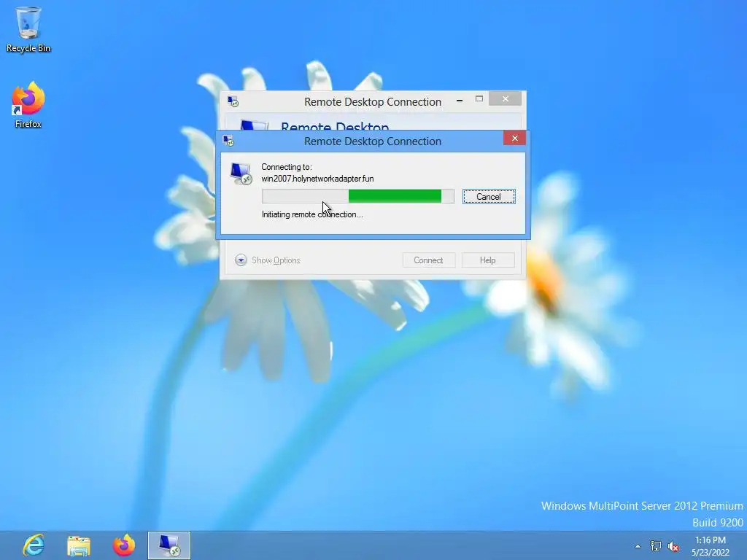Click the green connection progress bar
747x560 pixels.
click(x=357, y=196)
